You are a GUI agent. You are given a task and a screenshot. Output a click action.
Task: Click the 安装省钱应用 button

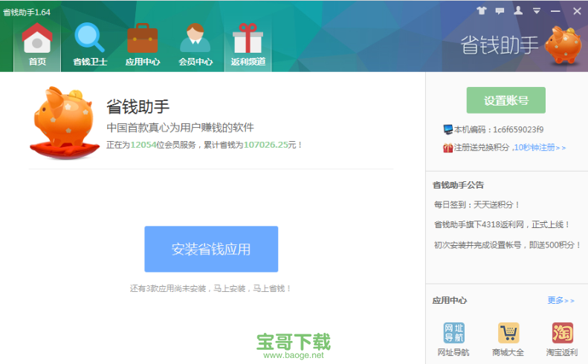pos(211,249)
